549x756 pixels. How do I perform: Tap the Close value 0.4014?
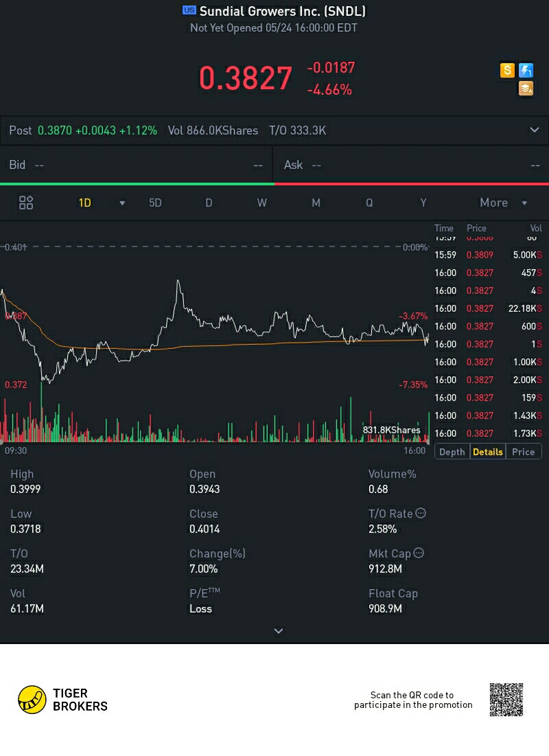205,529
